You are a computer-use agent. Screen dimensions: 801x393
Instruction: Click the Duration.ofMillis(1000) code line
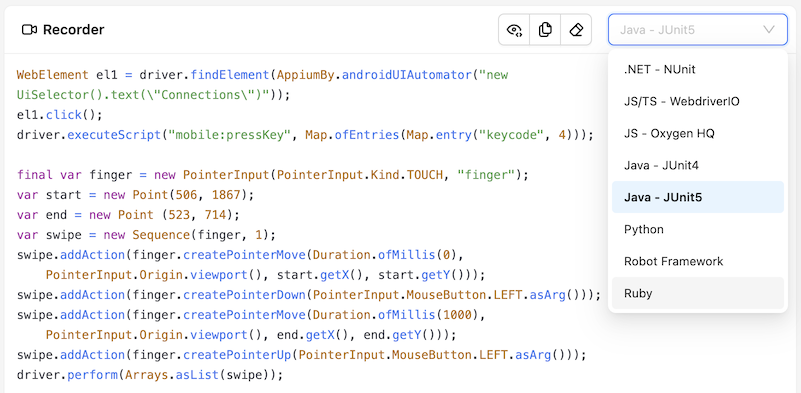[x=251, y=315]
